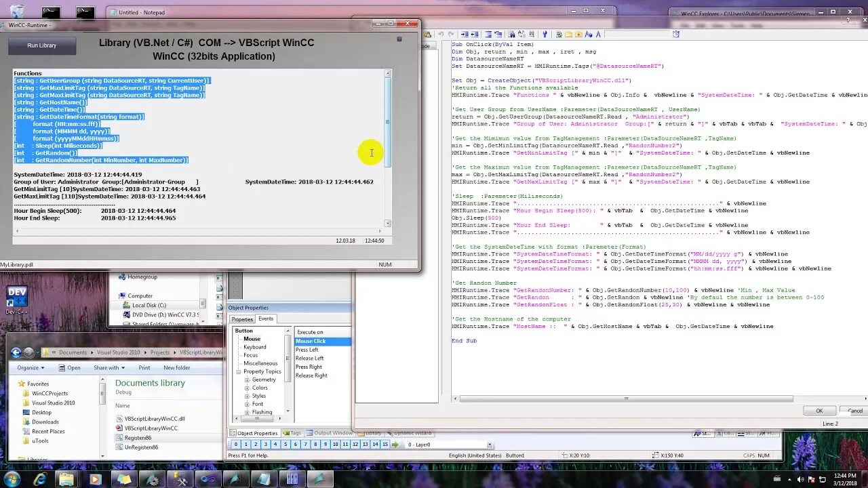Viewport: 868px width, 488px height.
Task: Click the redo icon in script editor toolbar
Action: [451, 34]
